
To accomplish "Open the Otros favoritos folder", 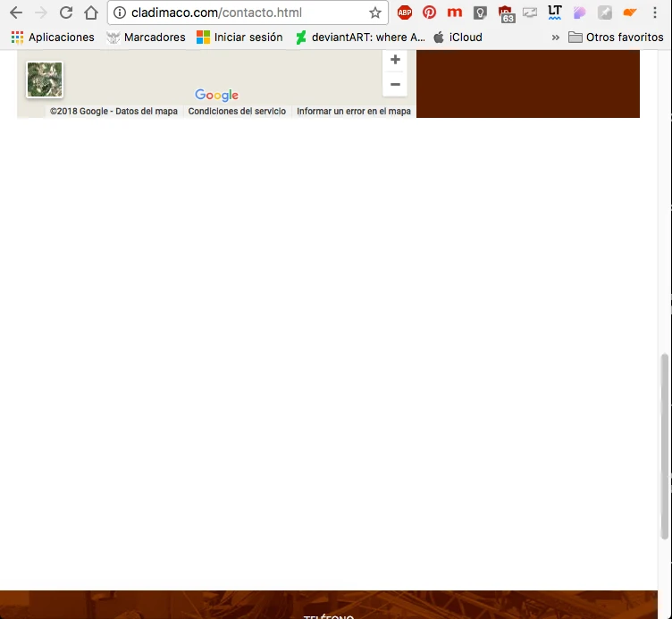I will 616,38.
